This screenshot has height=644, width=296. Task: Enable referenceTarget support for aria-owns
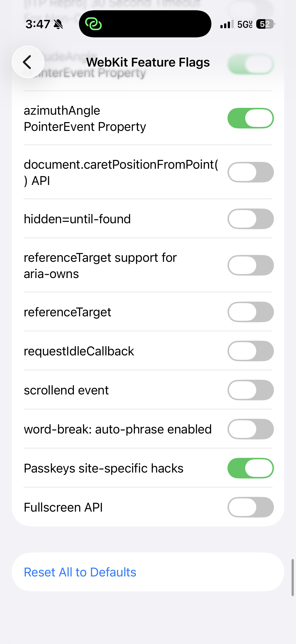coord(251,265)
